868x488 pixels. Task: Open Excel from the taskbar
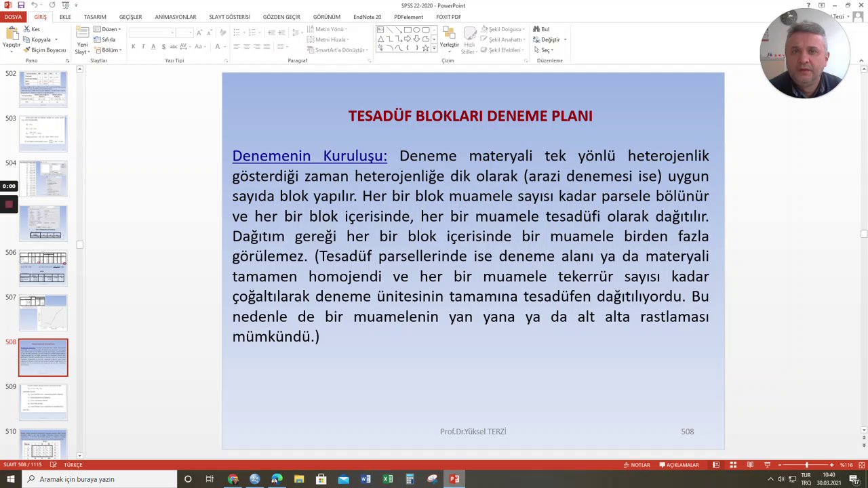(388, 479)
